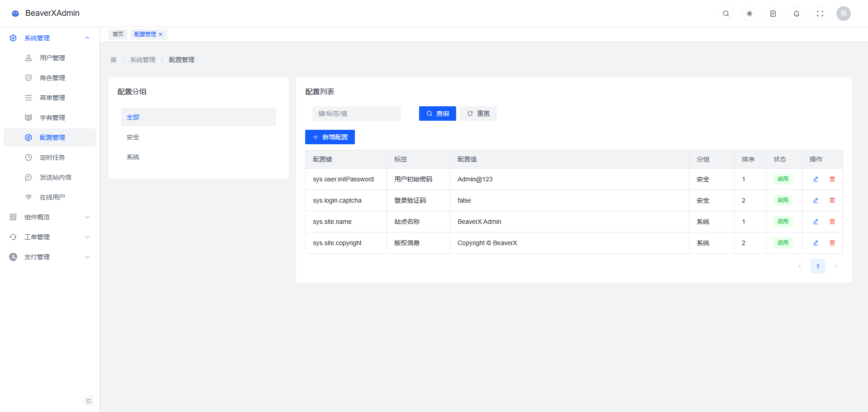Click the breadcrumb grid home icon
Viewport: 868px width, 412px height.
(113, 60)
